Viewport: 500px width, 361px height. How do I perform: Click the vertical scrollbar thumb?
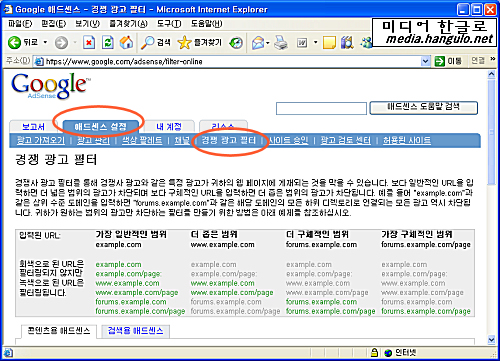(491, 132)
